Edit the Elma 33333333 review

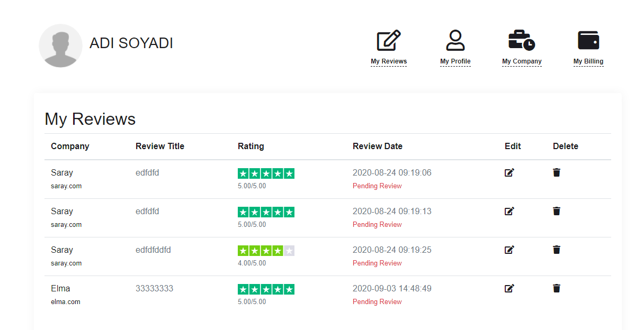[x=509, y=288]
